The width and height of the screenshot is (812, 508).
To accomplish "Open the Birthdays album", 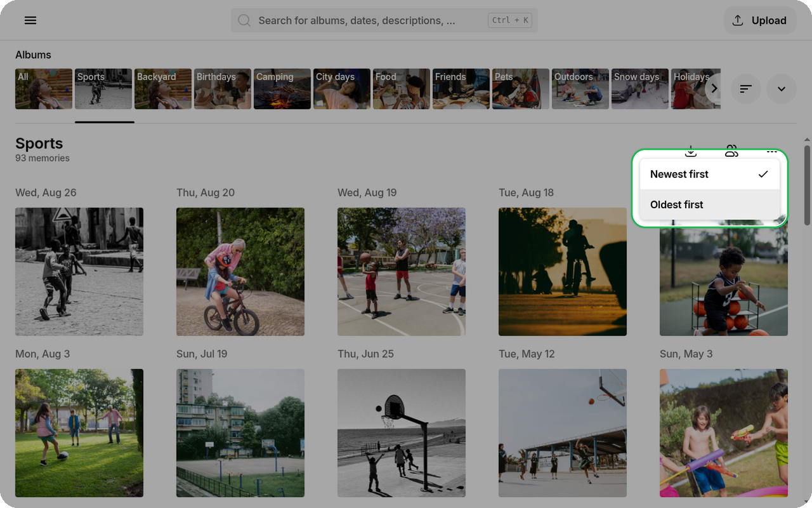I will (x=223, y=89).
